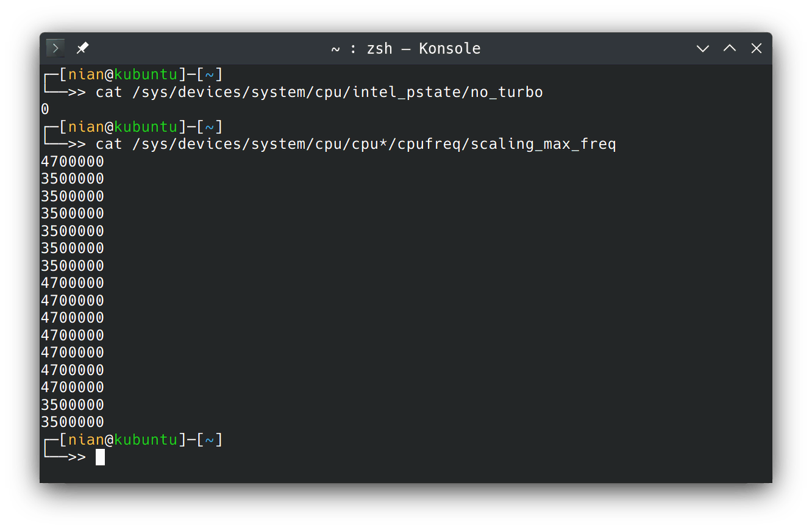Toggle the pin on all desktops icon
The width and height of the screenshot is (812, 530).
pos(82,48)
